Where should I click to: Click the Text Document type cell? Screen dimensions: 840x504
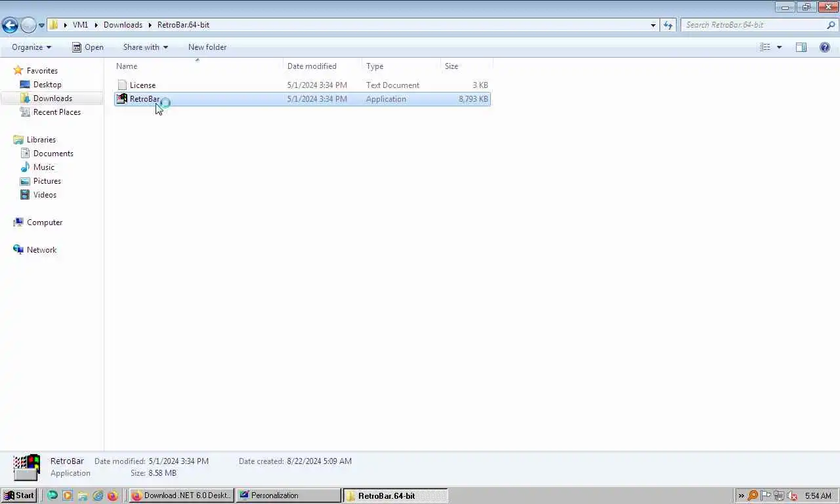coord(392,85)
